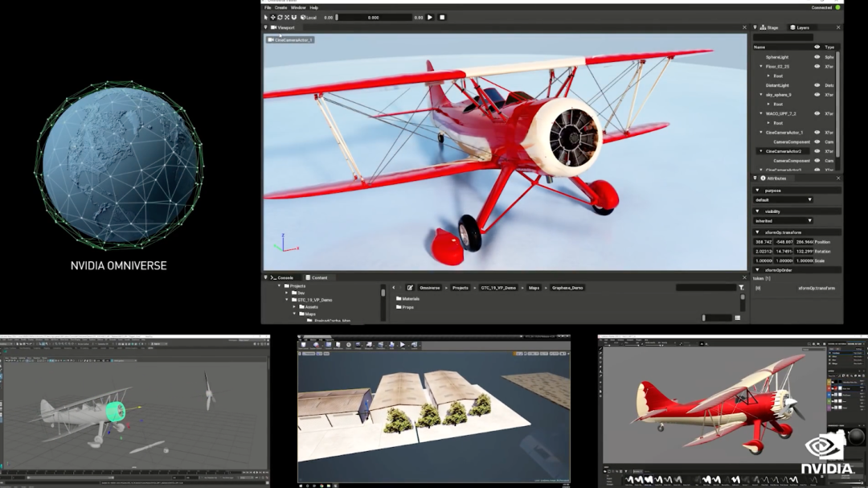Toggle visibility of CineCameraActor2
The width and height of the screenshot is (868, 488).
[817, 151]
